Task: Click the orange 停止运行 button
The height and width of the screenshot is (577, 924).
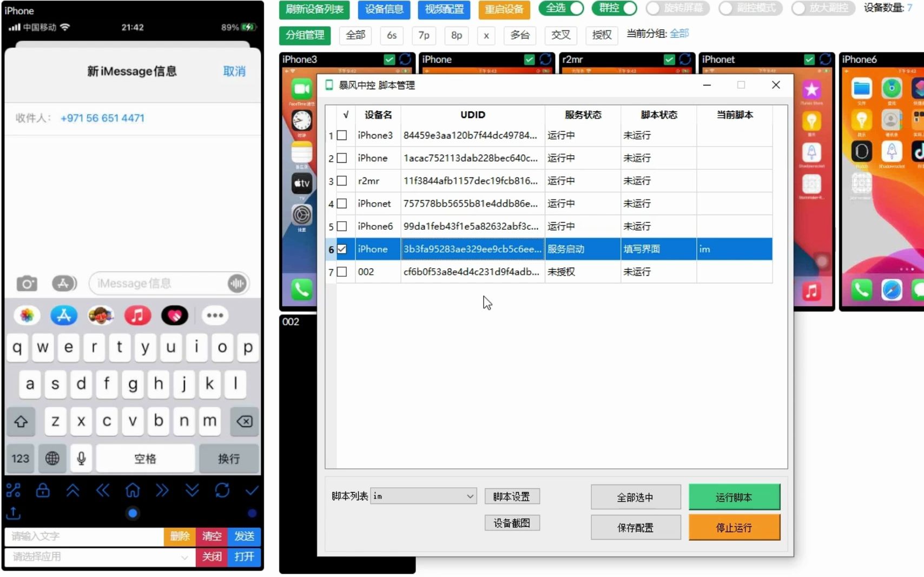Action: pos(734,527)
